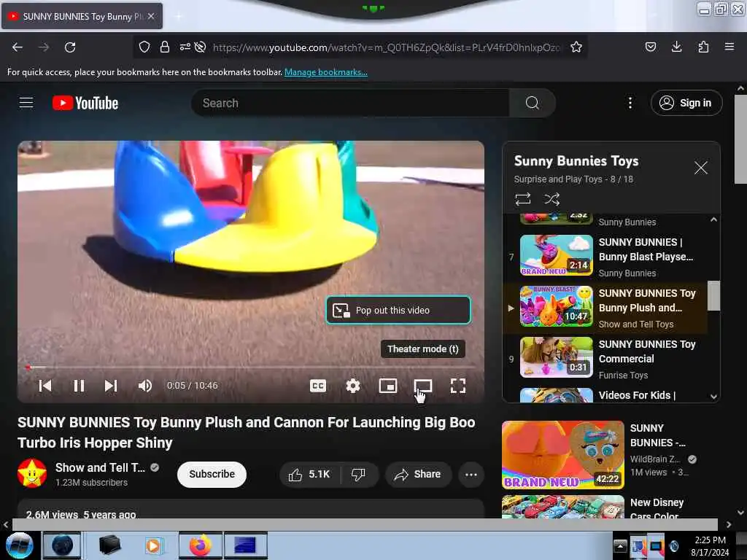Show hidden system tray icons
The image size is (747, 560).
click(620, 545)
